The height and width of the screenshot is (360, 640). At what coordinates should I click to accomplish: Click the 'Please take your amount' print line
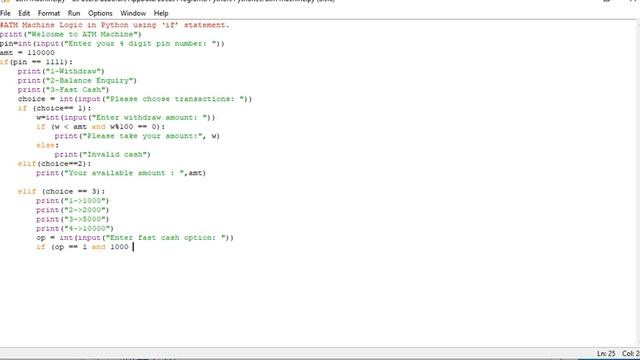tap(137, 136)
